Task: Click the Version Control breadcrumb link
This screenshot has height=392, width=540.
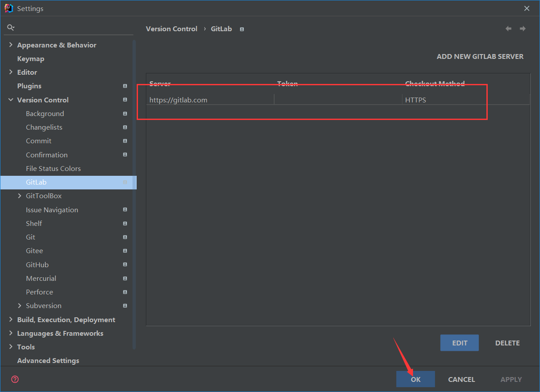Action: [x=171, y=29]
